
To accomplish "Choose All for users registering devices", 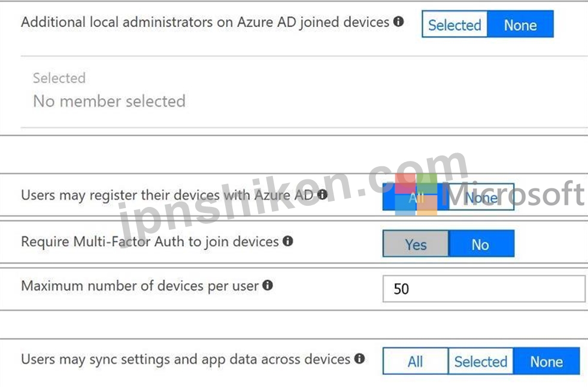I will pyautogui.click(x=416, y=197).
